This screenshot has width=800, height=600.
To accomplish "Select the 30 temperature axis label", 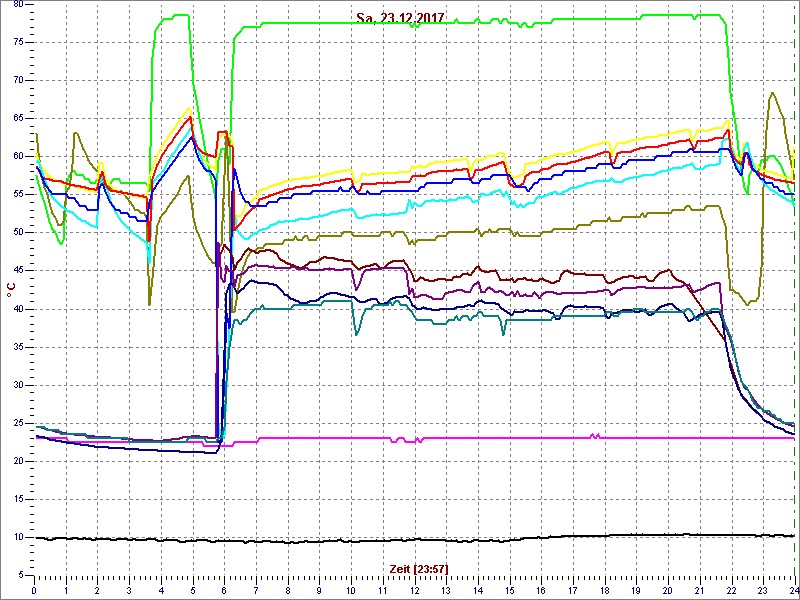I will (18, 385).
